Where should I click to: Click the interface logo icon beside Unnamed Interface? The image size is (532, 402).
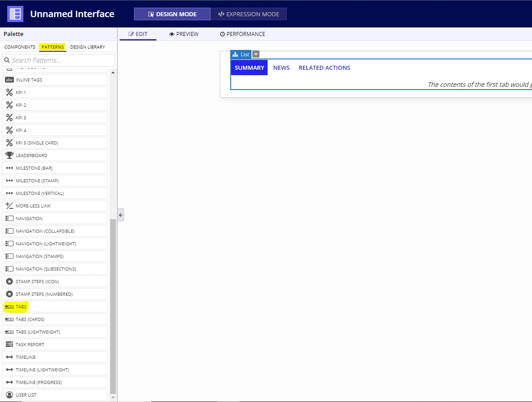click(x=15, y=14)
